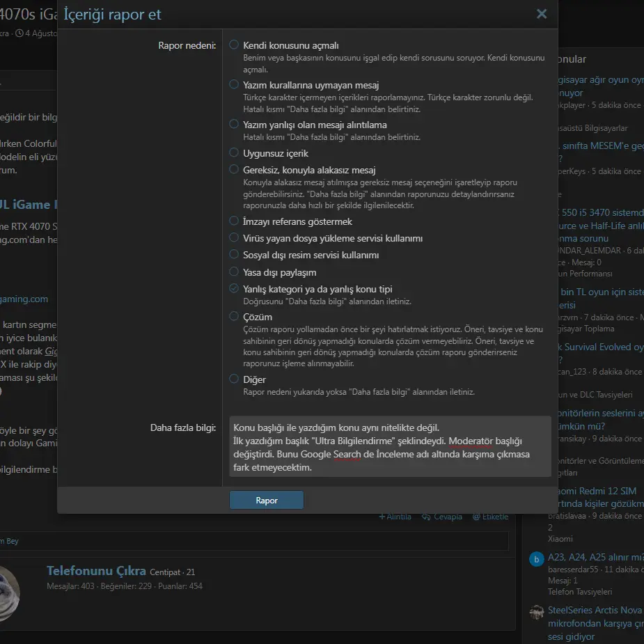The width and height of the screenshot is (644, 644).
Task: Click 'Centipat' rank next to Telefonunu Çıkra
Action: 165,572
